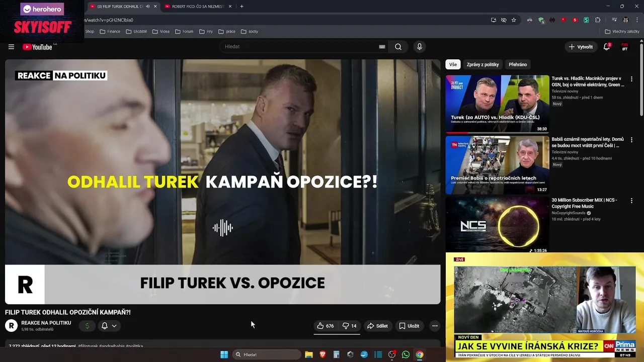Open more actions ellipsis under video
The width and height of the screenshot is (644, 362).
435,326
